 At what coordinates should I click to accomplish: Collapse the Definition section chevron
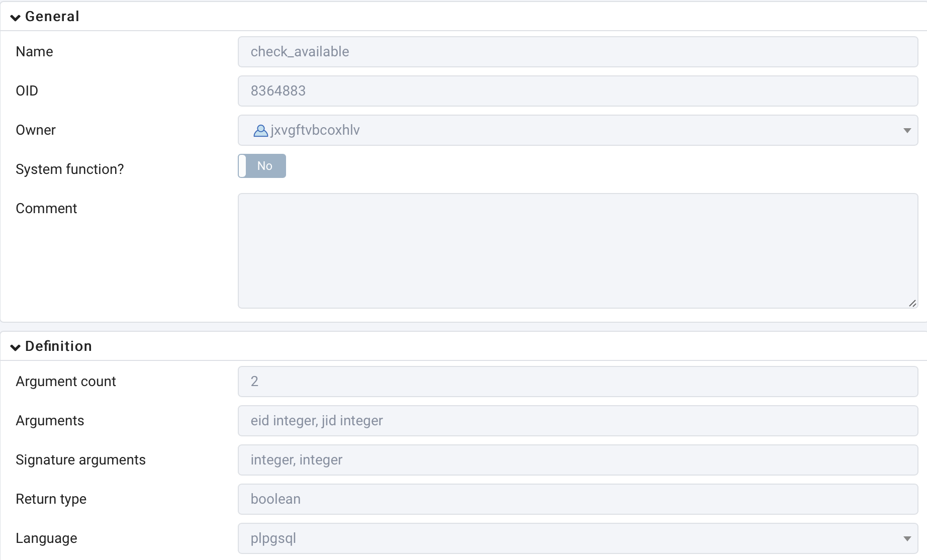point(16,347)
